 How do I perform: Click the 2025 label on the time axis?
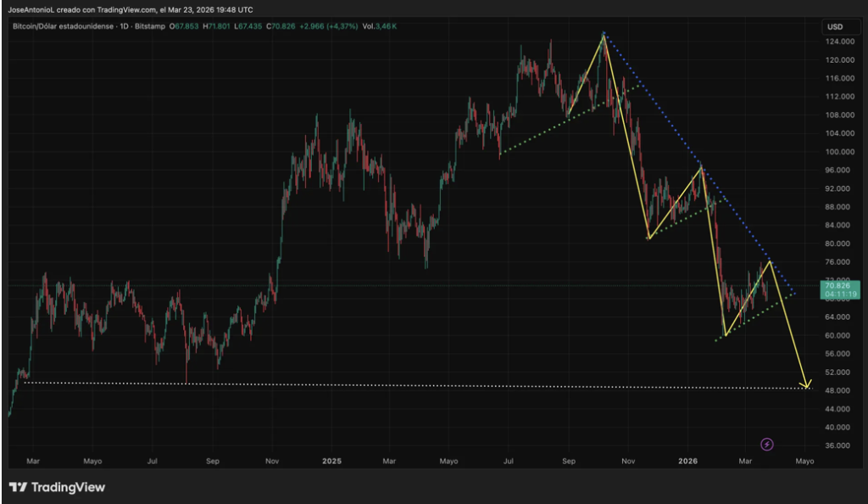(x=331, y=462)
